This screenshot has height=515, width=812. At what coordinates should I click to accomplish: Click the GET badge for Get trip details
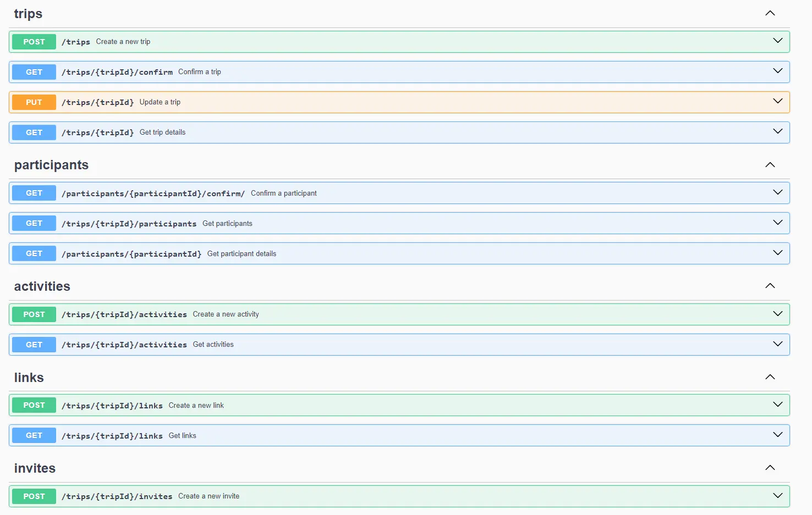pos(34,132)
